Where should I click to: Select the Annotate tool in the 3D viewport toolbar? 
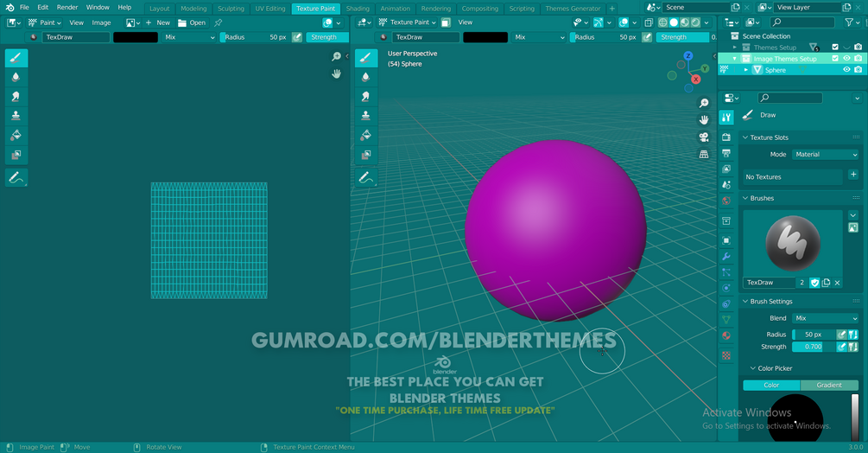coord(366,177)
